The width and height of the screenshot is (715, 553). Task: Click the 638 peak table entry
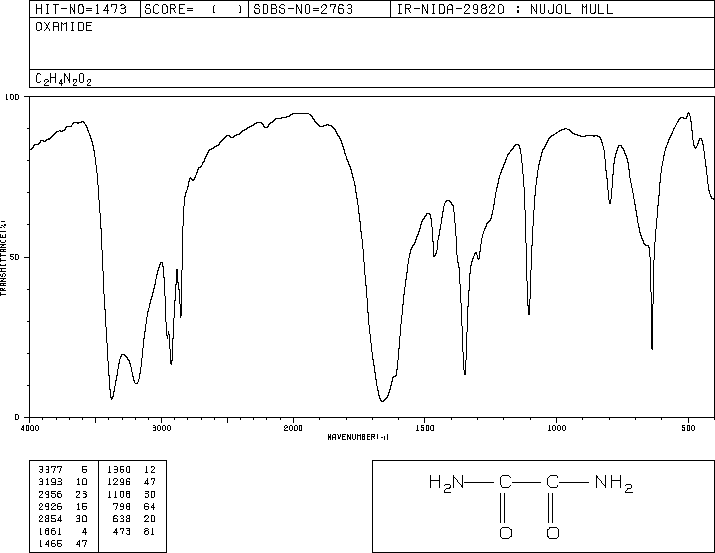pyautogui.click(x=134, y=519)
